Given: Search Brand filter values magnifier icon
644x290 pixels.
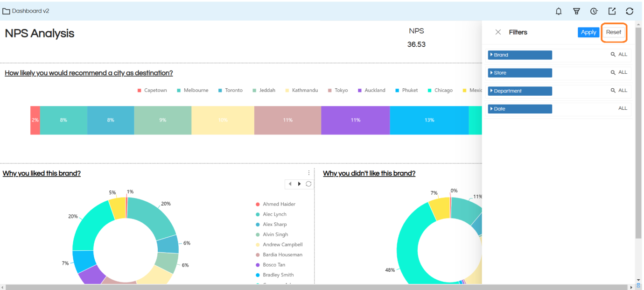Looking at the screenshot, I should (613, 55).
